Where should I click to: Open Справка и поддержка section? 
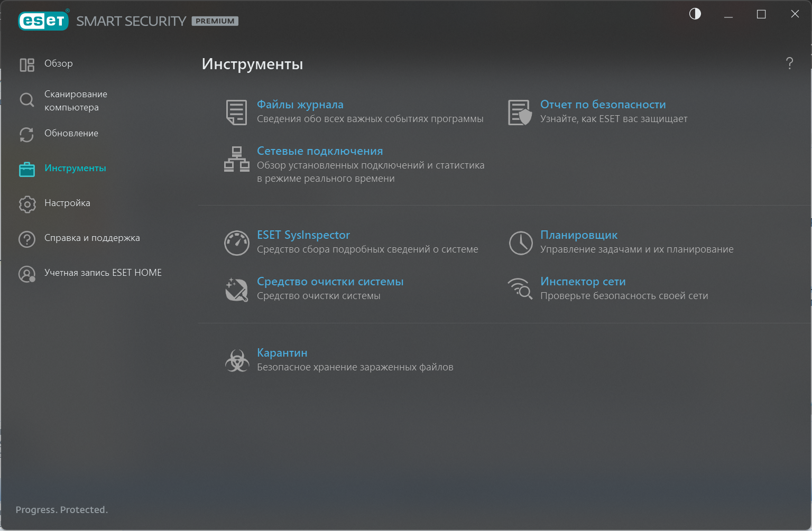(92, 238)
